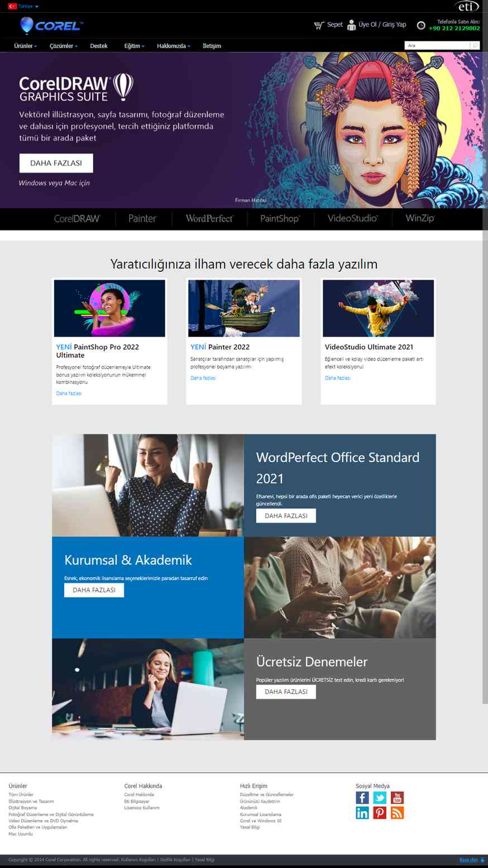Viewport: 488px width, 868px height.
Task: Open the Facebook social media icon
Action: click(362, 798)
